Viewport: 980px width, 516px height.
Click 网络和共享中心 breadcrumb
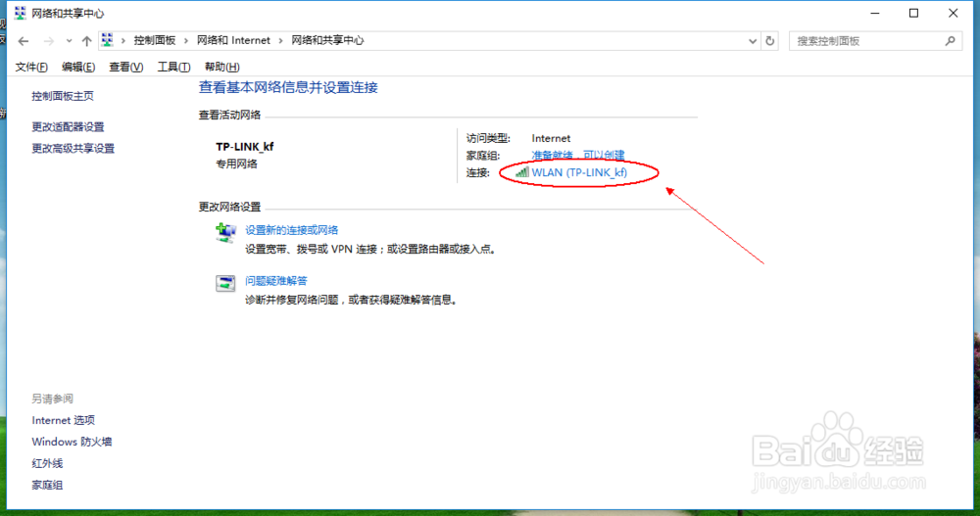pyautogui.click(x=327, y=40)
